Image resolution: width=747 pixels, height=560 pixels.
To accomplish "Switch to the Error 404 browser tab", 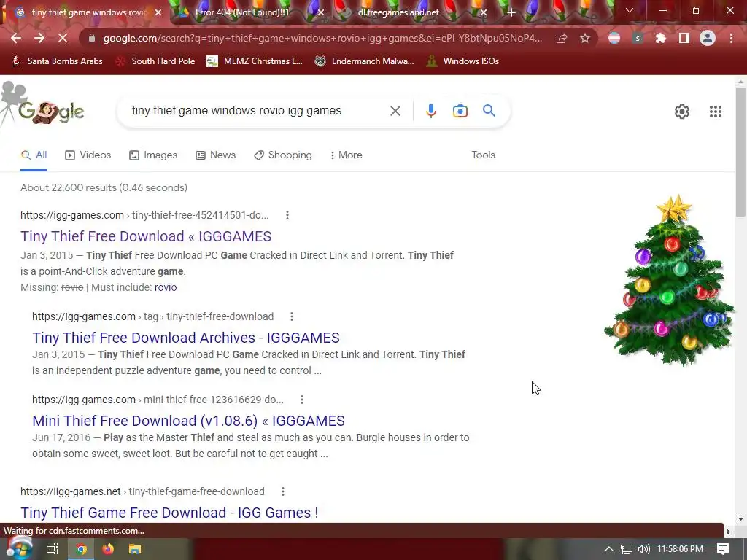I will 242,12.
